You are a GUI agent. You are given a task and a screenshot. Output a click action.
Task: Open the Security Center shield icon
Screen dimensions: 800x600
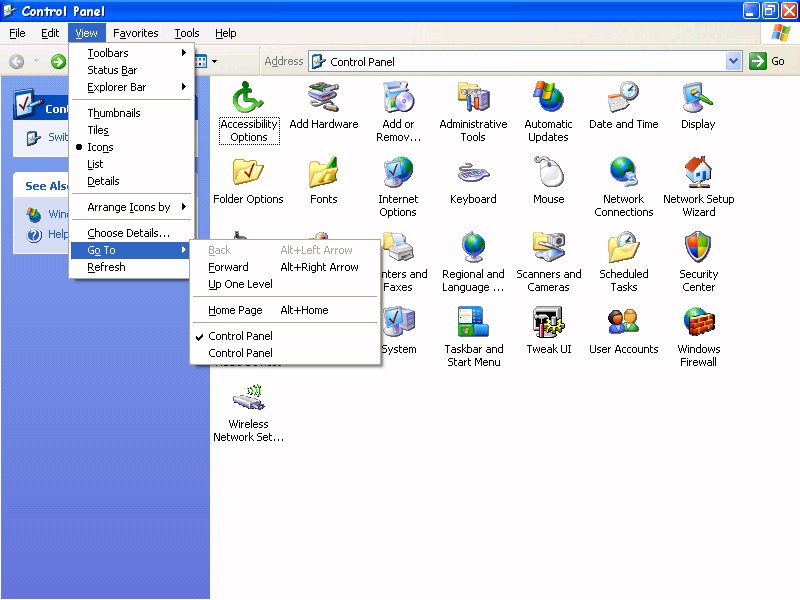click(698, 247)
